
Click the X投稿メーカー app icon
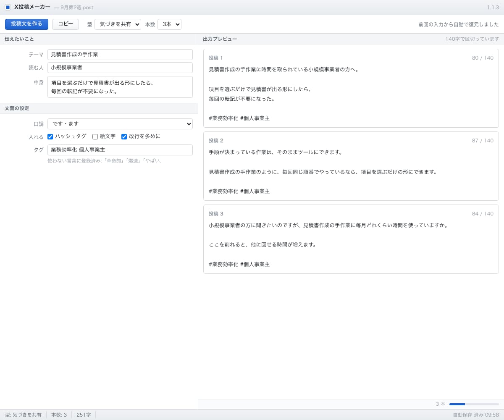pos(8,7)
